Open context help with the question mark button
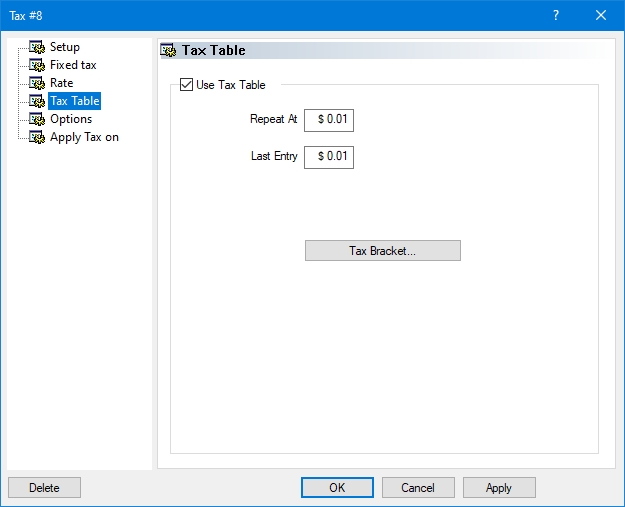This screenshot has width=625, height=507. click(x=556, y=15)
